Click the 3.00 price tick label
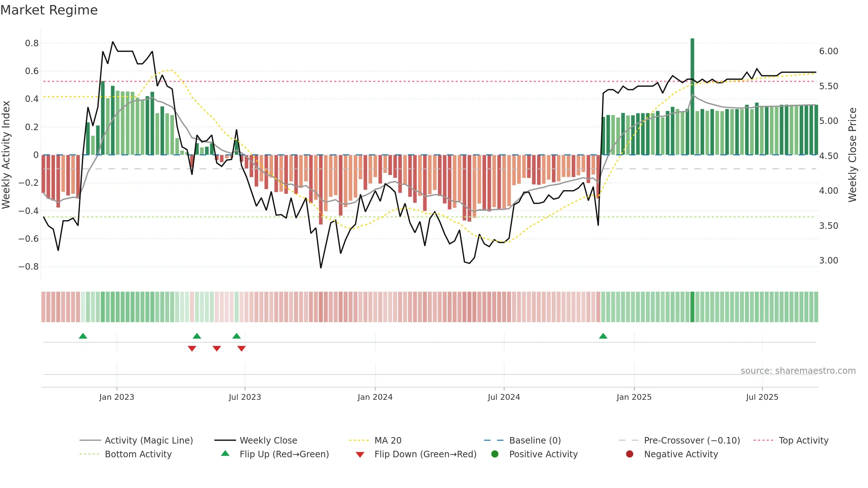 [x=829, y=261]
